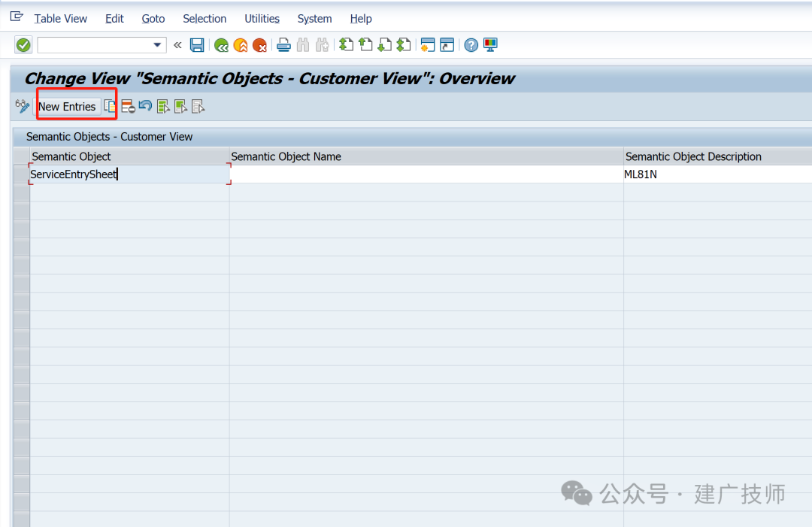This screenshot has height=527, width=812.
Task: Click the Semantic Object Name column header
Action: tap(426, 156)
